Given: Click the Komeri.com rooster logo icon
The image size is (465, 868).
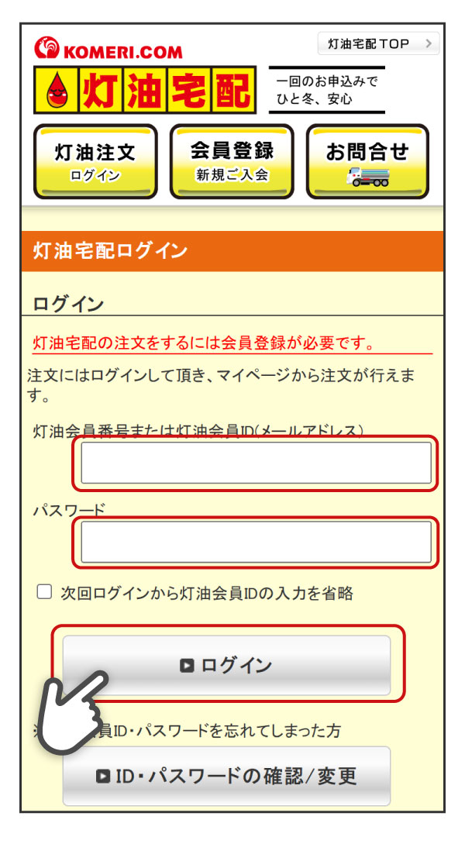Looking at the screenshot, I should click(46, 49).
